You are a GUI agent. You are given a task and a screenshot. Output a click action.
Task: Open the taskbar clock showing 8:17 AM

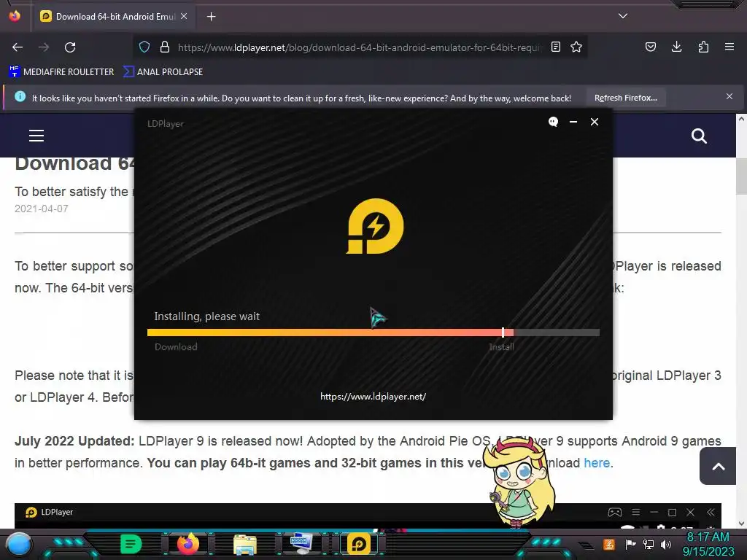click(x=708, y=544)
